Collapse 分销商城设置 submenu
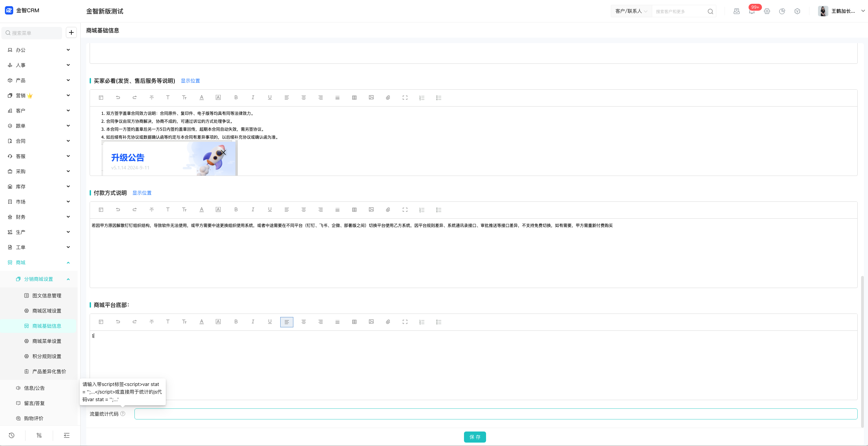Image resolution: width=868 pixels, height=446 pixels. pyautogui.click(x=39, y=279)
